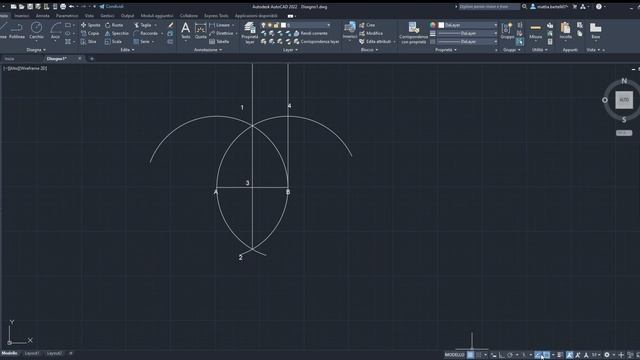Click the signed-in user account name
The image size is (640, 360).
pyautogui.click(x=553, y=7)
